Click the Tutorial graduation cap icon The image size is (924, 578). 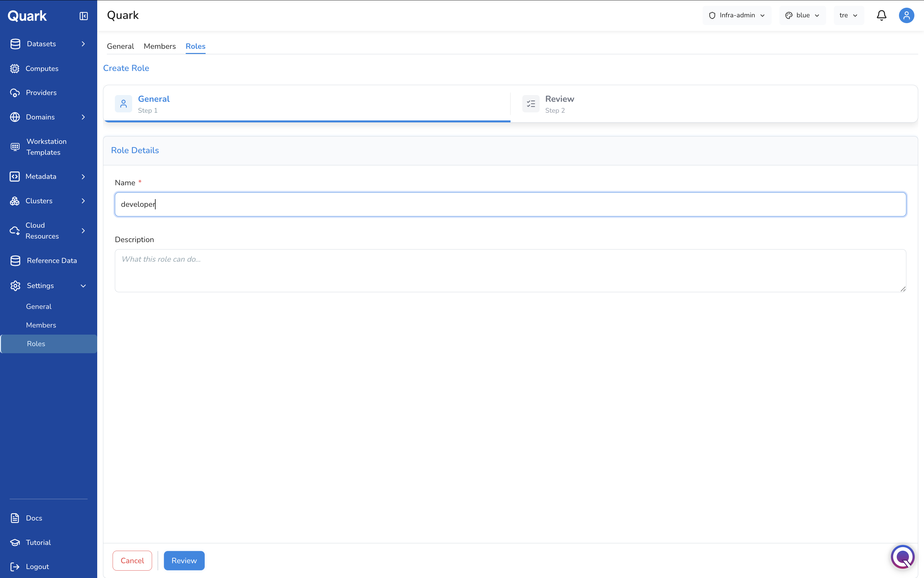15,542
